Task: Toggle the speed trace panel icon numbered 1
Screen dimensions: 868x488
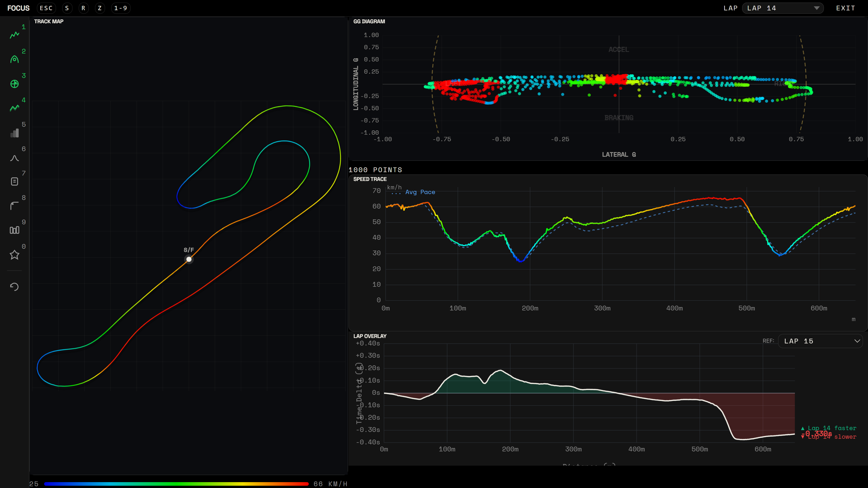Action: point(14,35)
